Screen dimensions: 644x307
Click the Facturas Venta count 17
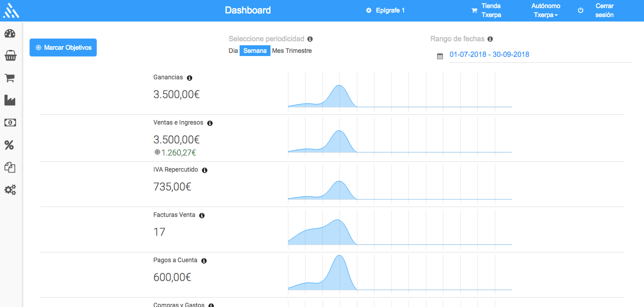point(159,232)
